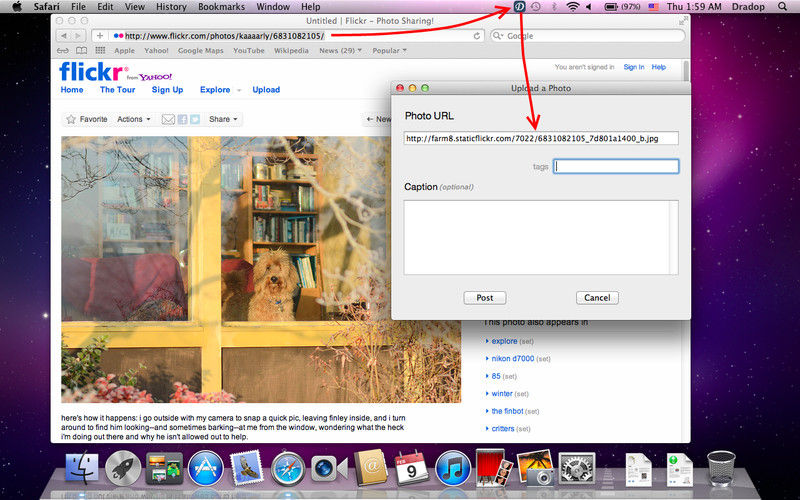This screenshot has width=800, height=500.
Task: Open Launchpad rocket in the Dock
Action: tap(123, 468)
